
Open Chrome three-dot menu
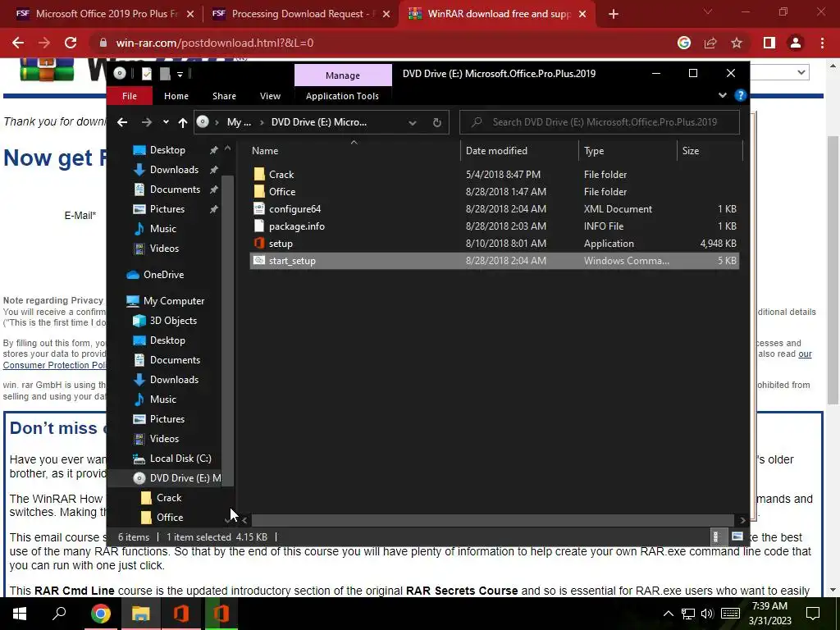coord(822,43)
